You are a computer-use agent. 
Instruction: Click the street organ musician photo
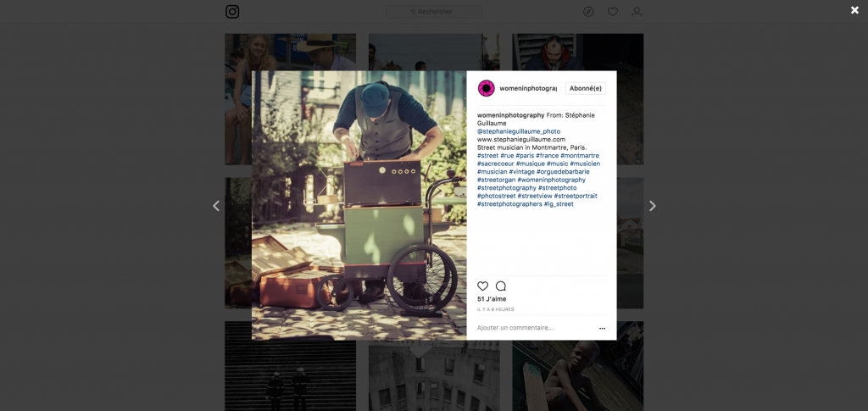click(x=359, y=205)
